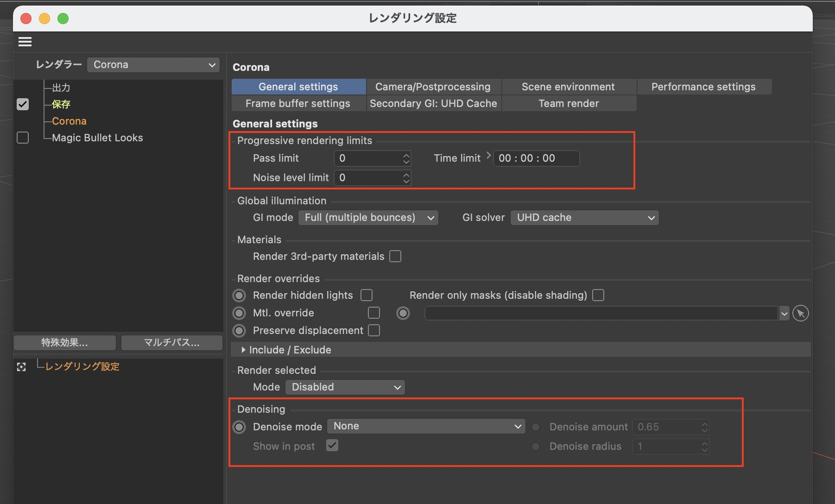Click the マルチパス... button
The image size is (835, 504).
point(171,343)
